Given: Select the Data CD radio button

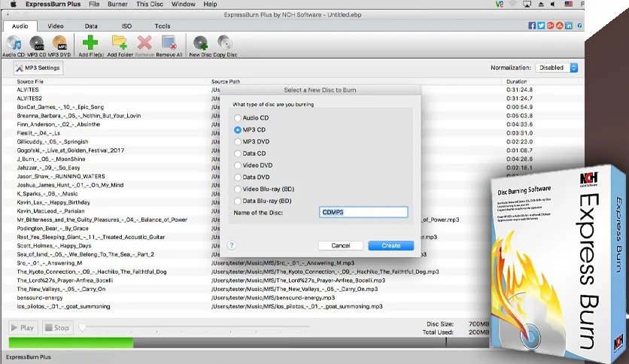Looking at the screenshot, I should pyautogui.click(x=238, y=153).
